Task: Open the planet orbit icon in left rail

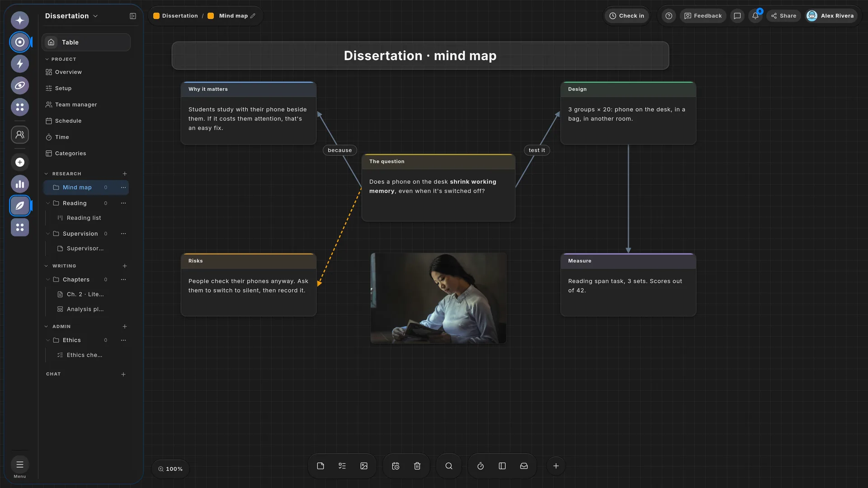Action: [x=20, y=85]
